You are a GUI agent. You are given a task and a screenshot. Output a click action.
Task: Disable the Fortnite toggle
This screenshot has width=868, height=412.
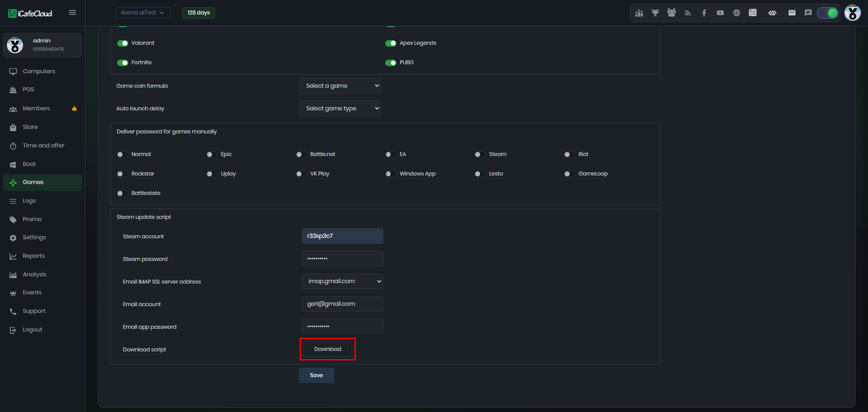(x=123, y=63)
